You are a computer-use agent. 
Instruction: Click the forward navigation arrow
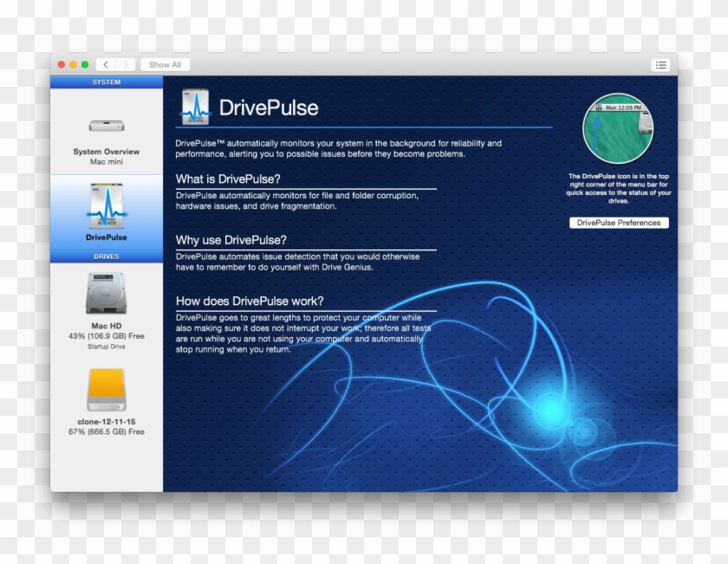pyautogui.click(x=126, y=64)
